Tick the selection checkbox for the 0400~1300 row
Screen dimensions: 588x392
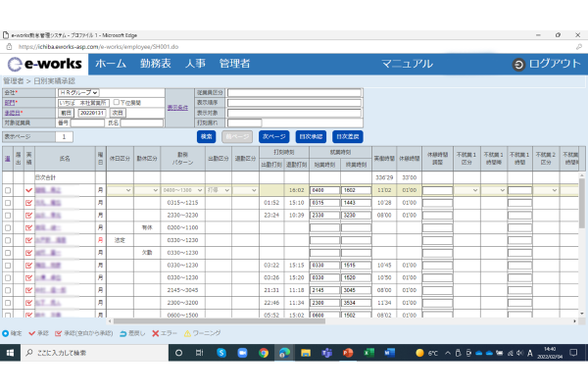[8, 190]
